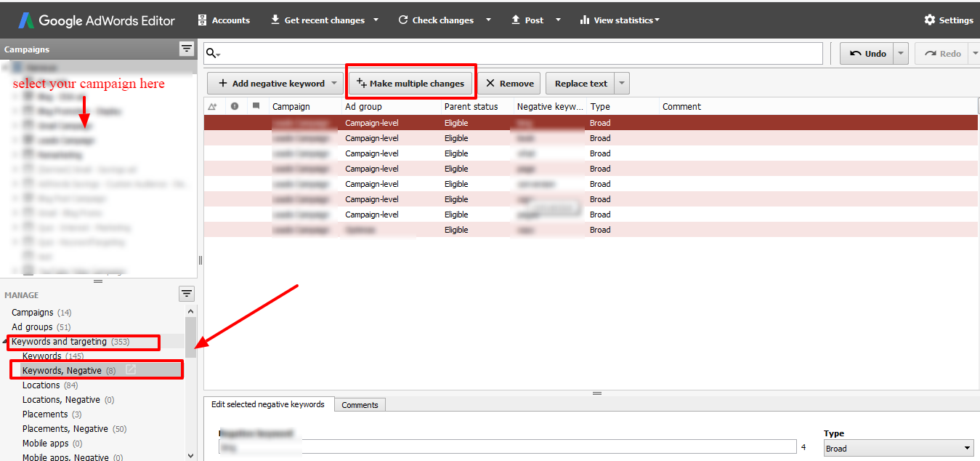Image resolution: width=980 pixels, height=461 pixels.
Task: Sort by Negative keyword column header
Action: (550, 106)
